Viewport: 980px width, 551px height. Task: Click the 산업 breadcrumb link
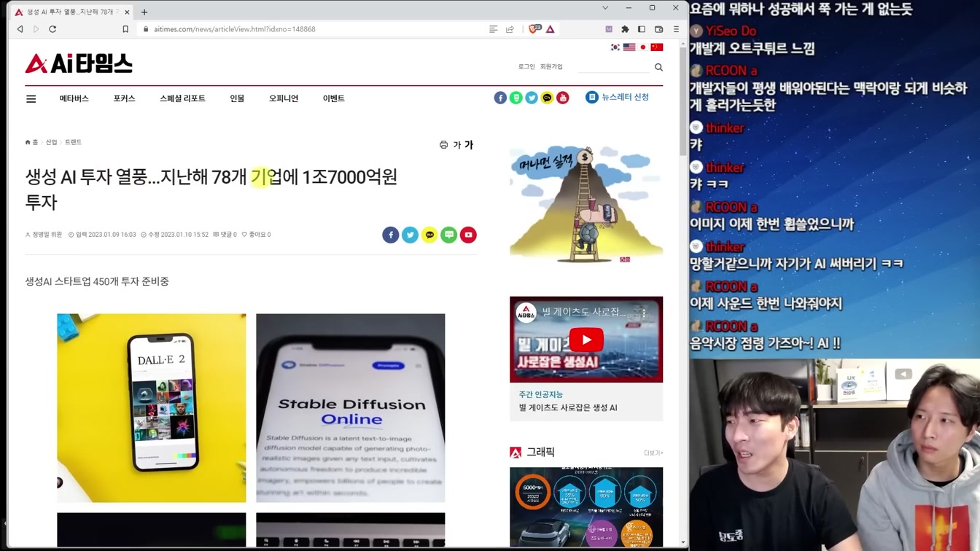[x=51, y=142]
